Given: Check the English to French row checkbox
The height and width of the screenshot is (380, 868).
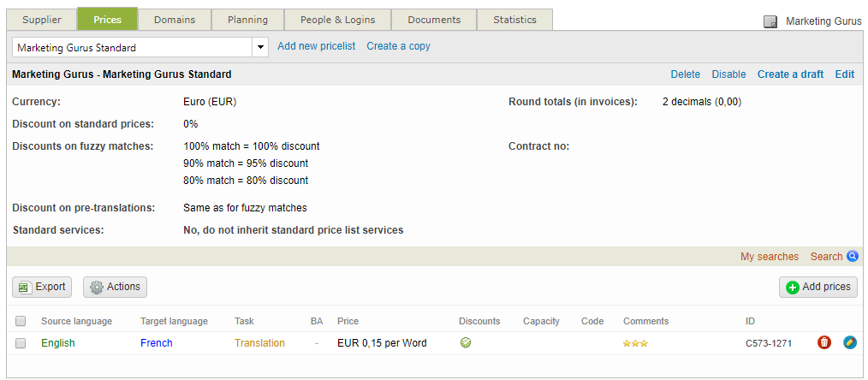Looking at the screenshot, I should coord(21,343).
